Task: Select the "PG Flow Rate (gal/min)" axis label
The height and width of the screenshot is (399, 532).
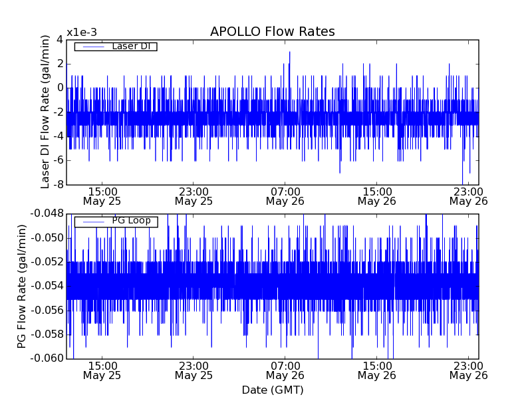Action: coord(22,286)
